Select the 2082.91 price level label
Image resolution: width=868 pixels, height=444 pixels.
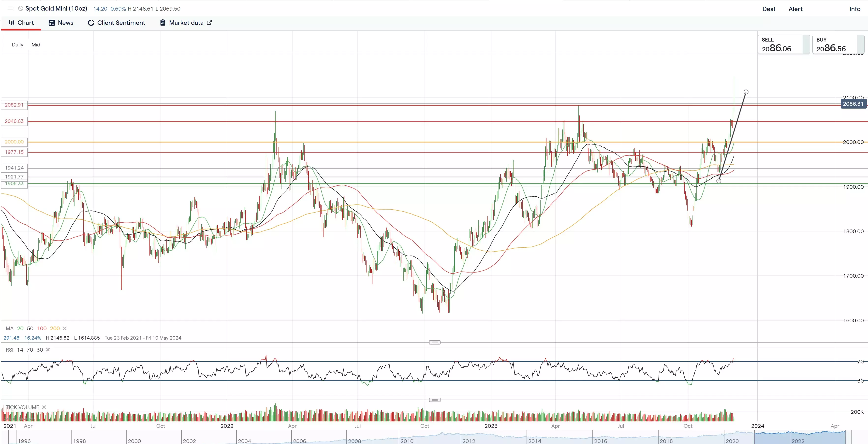coord(14,105)
